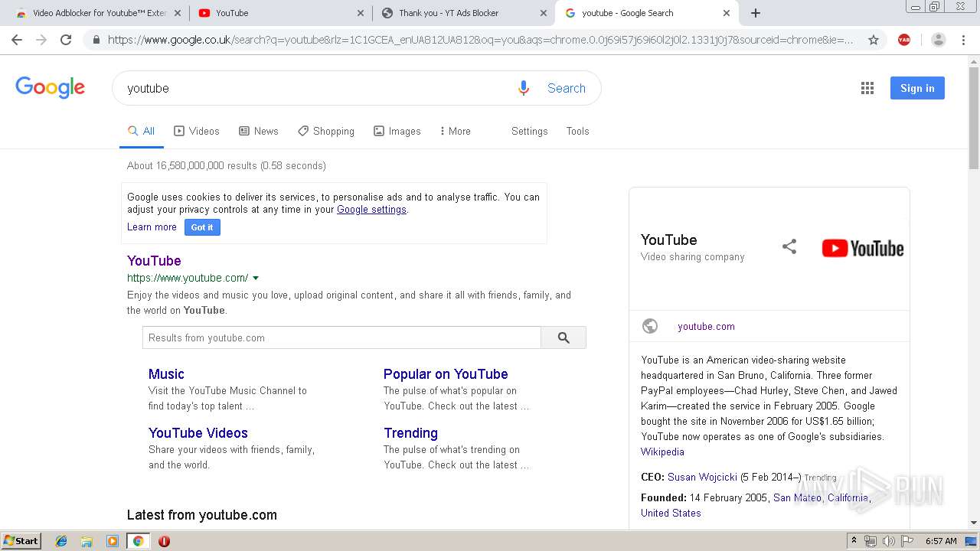Click the scrollbar down arrow
Screen dimensions: 980x551
click(974, 523)
